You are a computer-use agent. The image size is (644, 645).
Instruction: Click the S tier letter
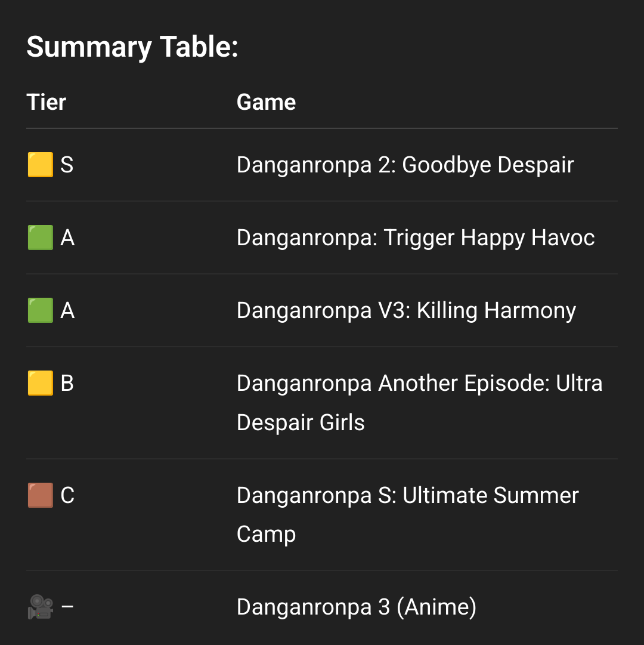click(67, 165)
